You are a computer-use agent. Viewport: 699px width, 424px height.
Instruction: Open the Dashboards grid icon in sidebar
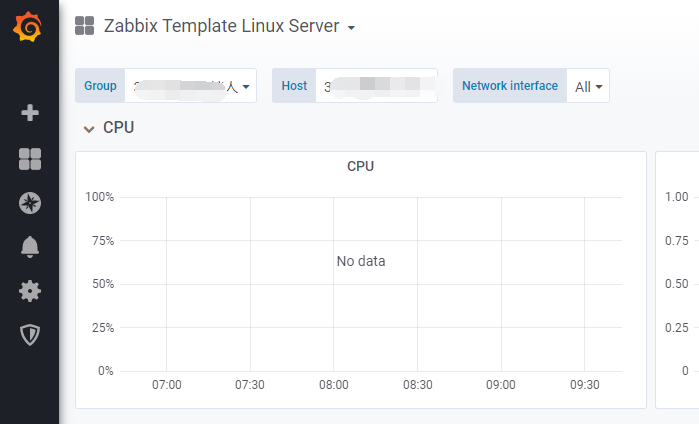point(30,159)
